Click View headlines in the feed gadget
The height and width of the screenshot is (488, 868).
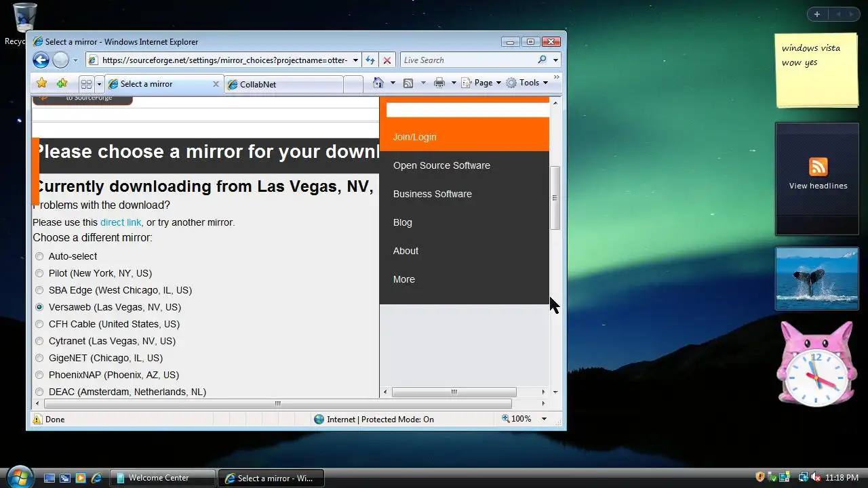click(818, 186)
